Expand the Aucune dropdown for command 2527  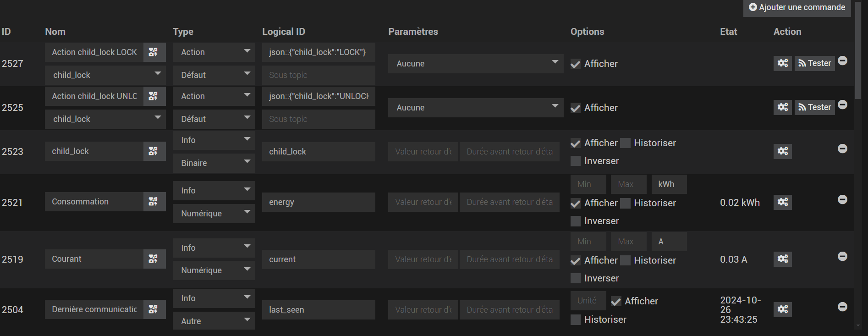point(475,64)
